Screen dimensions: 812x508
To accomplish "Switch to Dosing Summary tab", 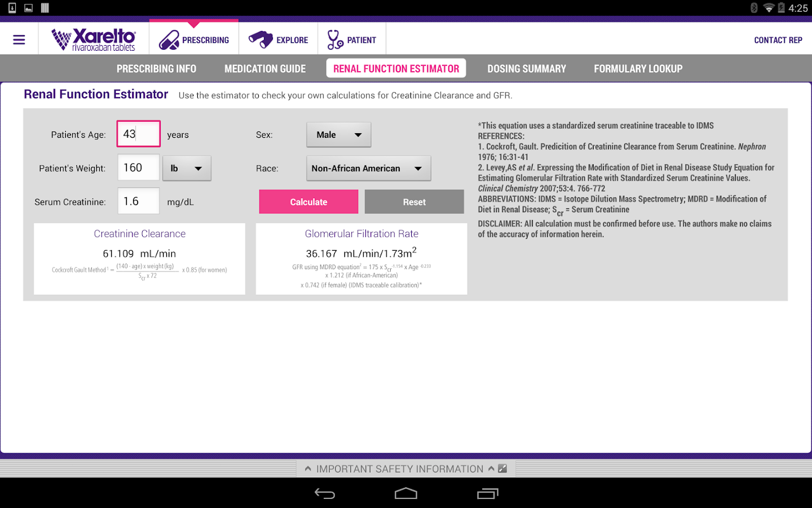I will pos(527,69).
